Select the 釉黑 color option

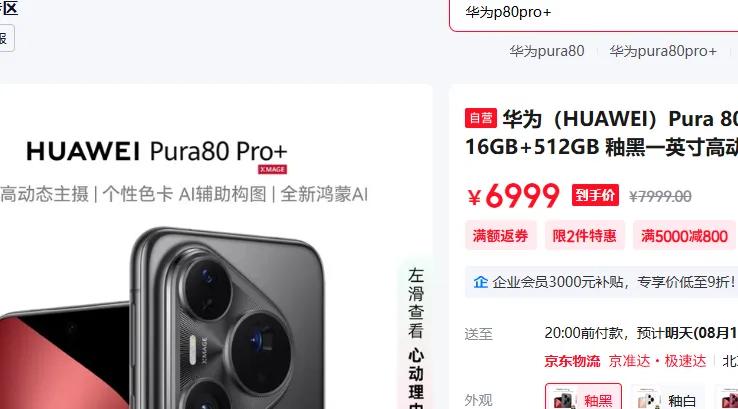coord(584,397)
